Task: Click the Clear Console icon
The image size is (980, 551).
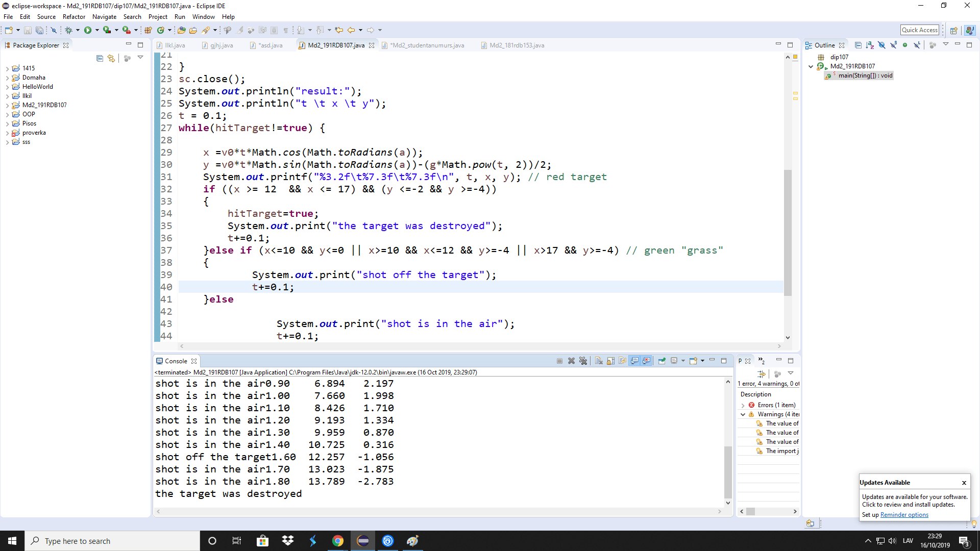Action: click(599, 361)
